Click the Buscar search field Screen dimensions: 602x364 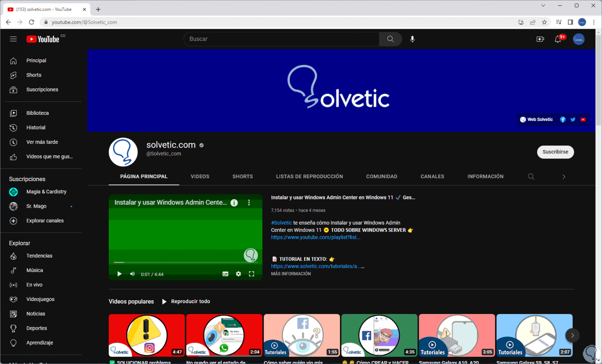click(x=281, y=39)
